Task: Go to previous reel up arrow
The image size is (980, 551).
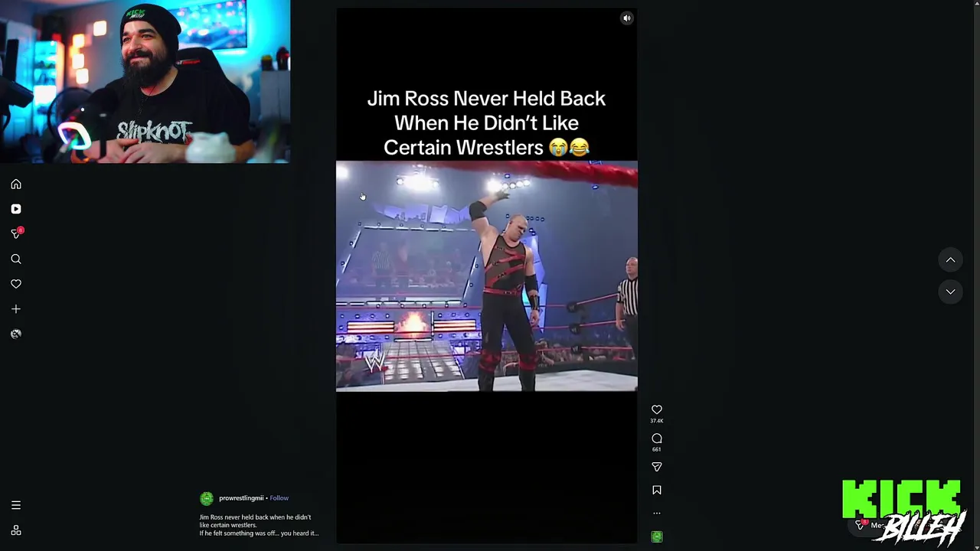Action: click(x=950, y=260)
